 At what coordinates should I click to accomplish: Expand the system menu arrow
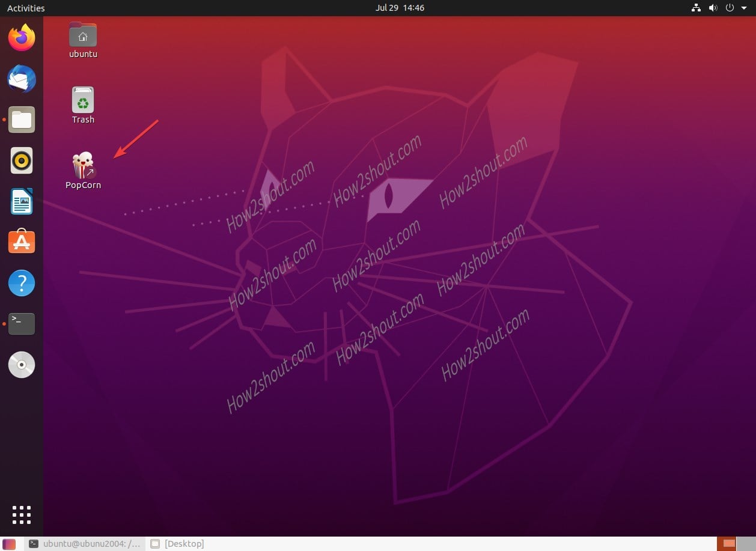tap(745, 8)
